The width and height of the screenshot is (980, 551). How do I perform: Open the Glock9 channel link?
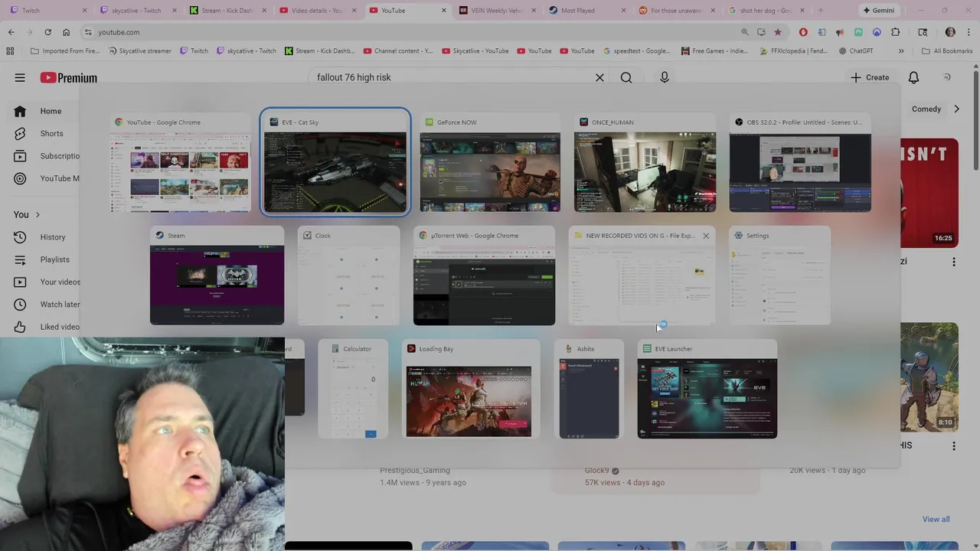tap(597, 471)
